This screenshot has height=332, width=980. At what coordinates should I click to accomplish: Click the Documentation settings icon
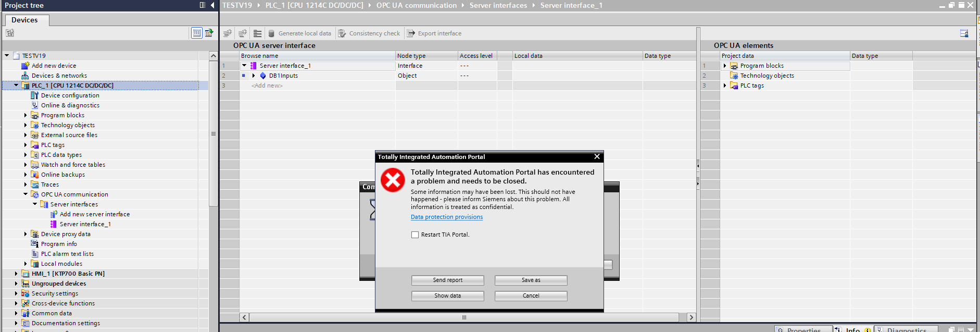tap(26, 323)
